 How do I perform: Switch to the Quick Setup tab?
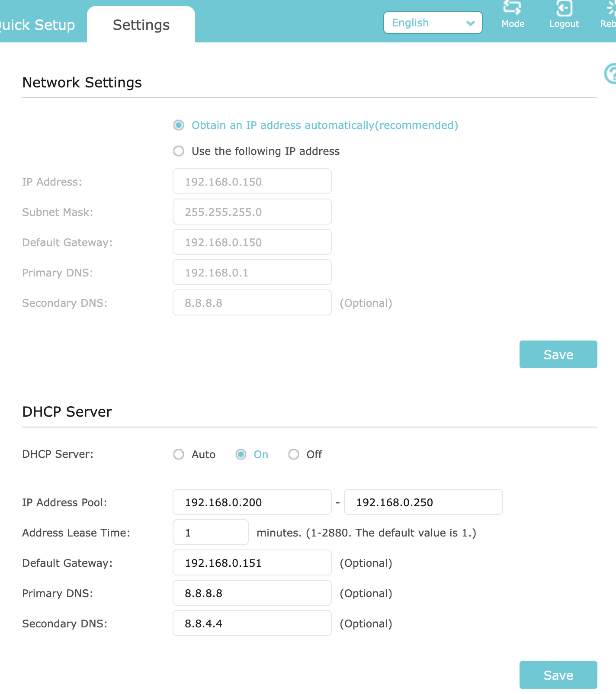click(x=37, y=25)
